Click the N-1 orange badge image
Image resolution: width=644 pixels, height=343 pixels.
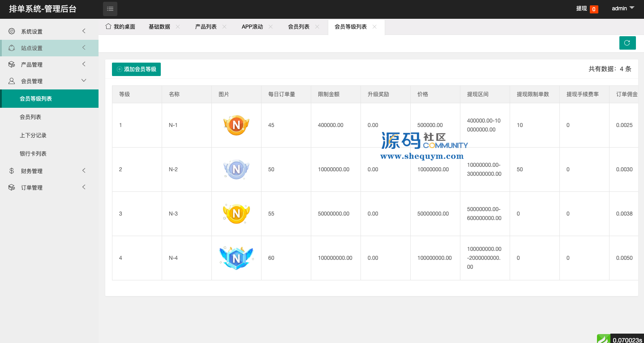click(236, 125)
